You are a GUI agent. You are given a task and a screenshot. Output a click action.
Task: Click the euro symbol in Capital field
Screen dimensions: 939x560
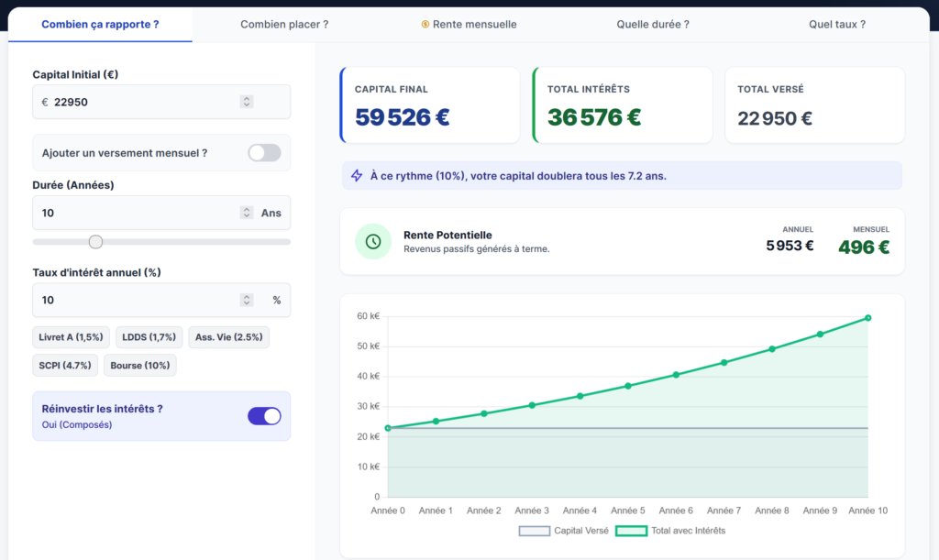coord(45,103)
